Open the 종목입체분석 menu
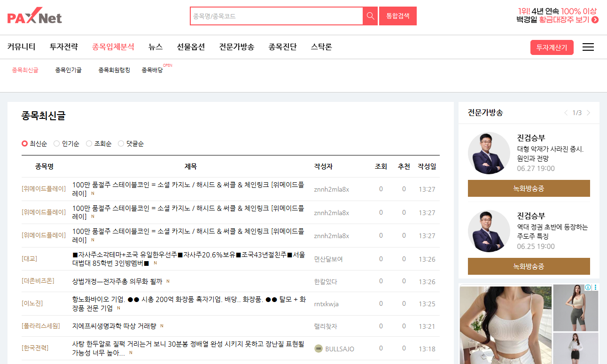The width and height of the screenshot is (607, 364). tap(113, 47)
